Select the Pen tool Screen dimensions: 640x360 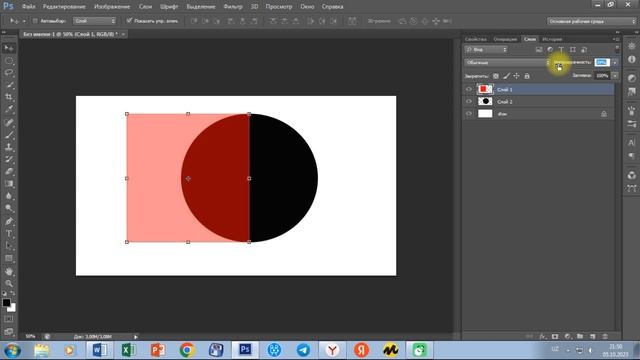tap(9, 221)
